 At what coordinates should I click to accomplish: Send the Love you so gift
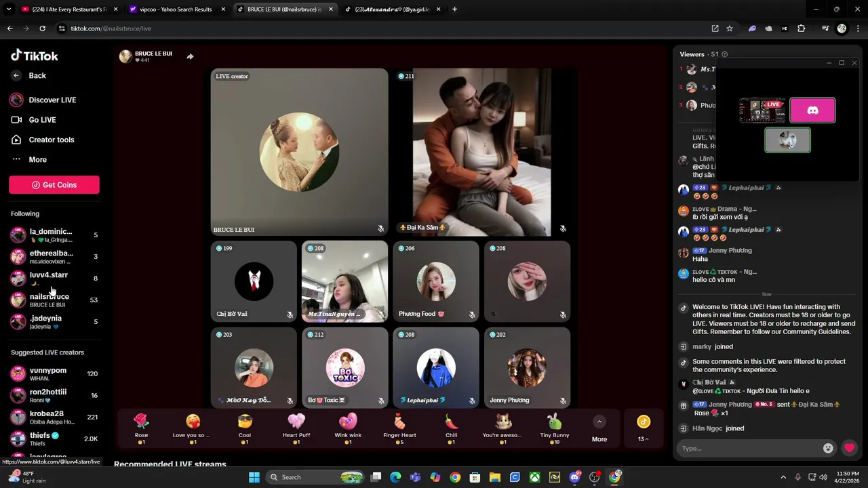point(193,428)
